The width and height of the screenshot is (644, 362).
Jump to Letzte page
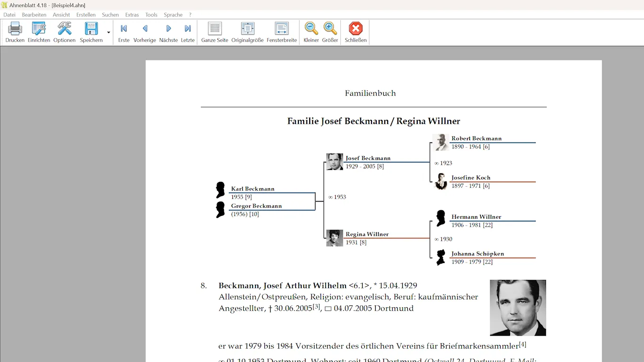188,33
